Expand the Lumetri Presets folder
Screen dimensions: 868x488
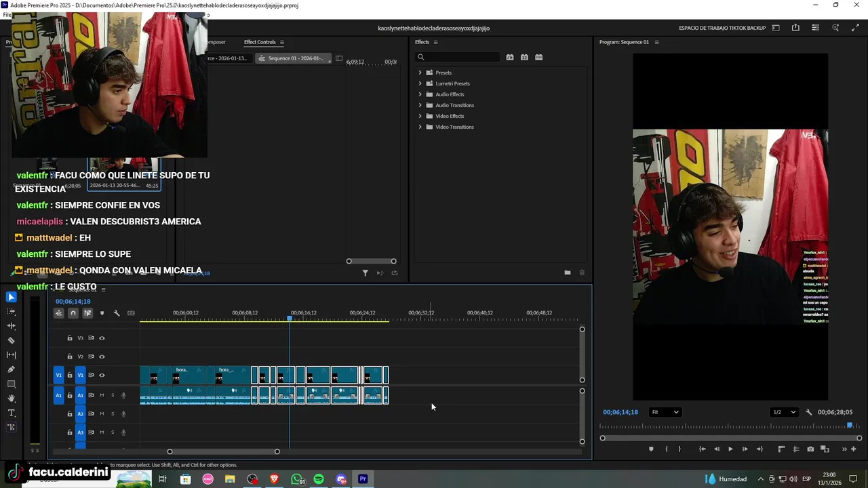tap(420, 83)
